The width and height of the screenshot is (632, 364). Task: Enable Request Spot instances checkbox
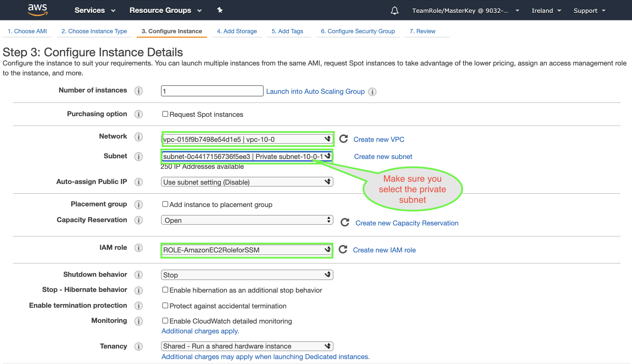tap(165, 114)
